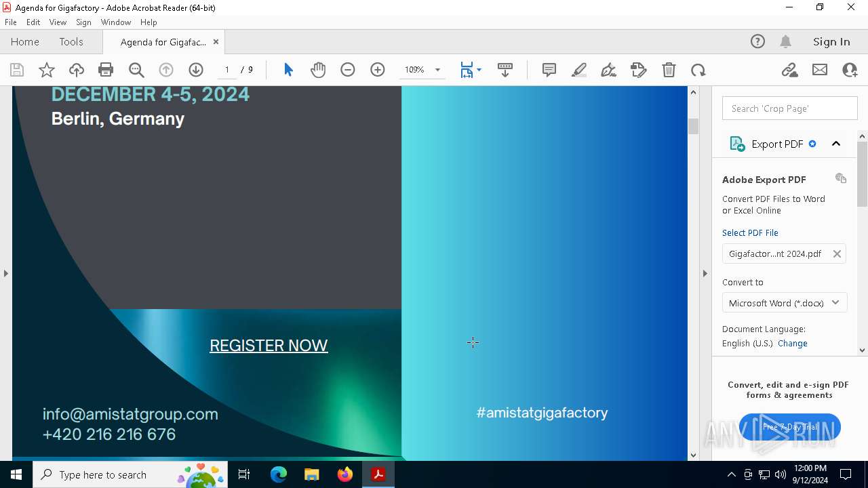Viewport: 868px width, 488px height.
Task: Go to next page with the down arrow
Action: click(196, 70)
